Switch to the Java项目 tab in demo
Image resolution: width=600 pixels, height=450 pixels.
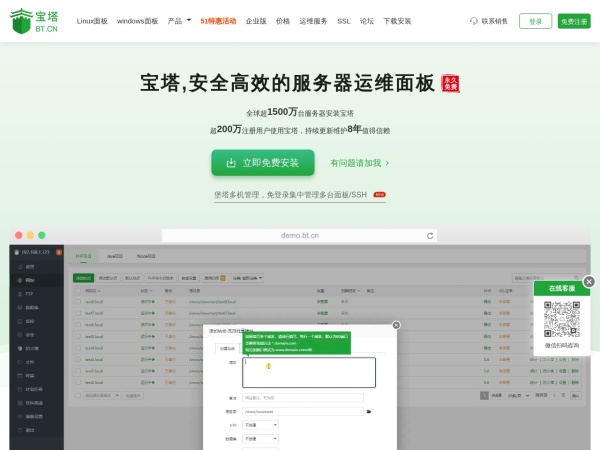pyautogui.click(x=114, y=256)
